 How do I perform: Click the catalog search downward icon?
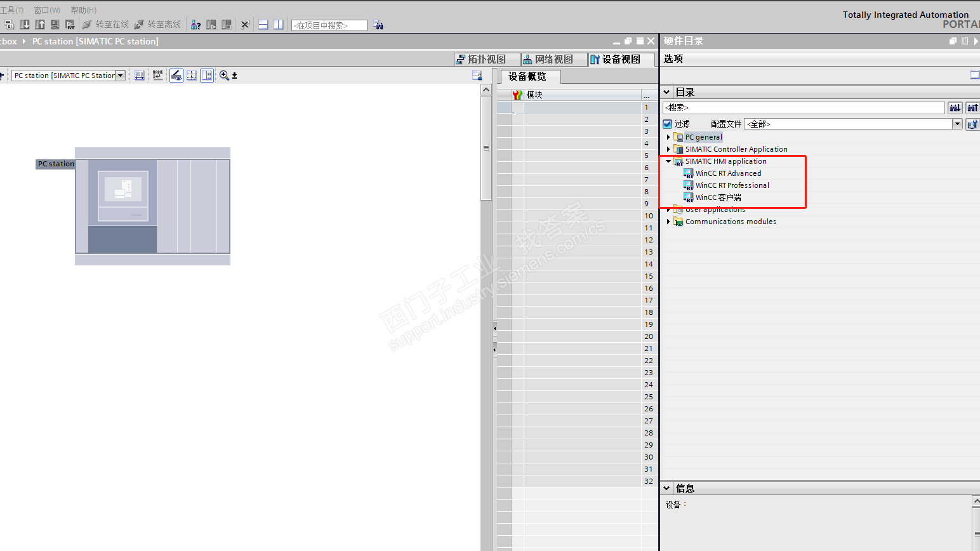pyautogui.click(x=955, y=108)
